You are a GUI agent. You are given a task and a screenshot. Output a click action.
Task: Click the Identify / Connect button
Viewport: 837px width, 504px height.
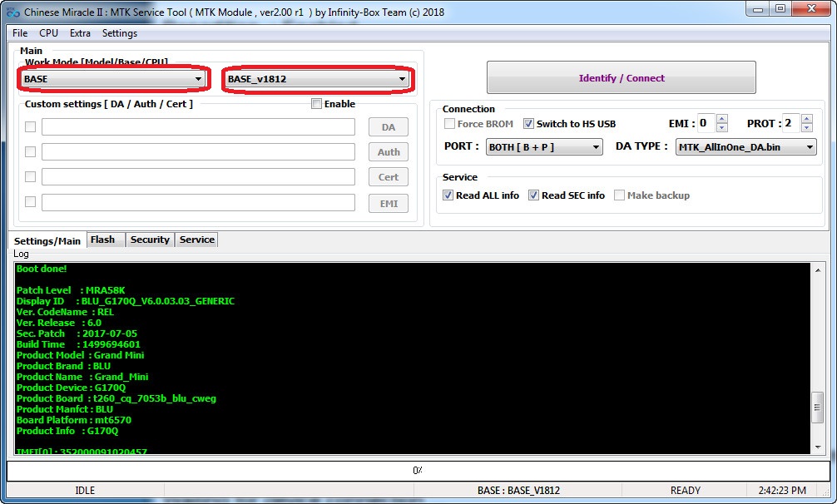[622, 78]
